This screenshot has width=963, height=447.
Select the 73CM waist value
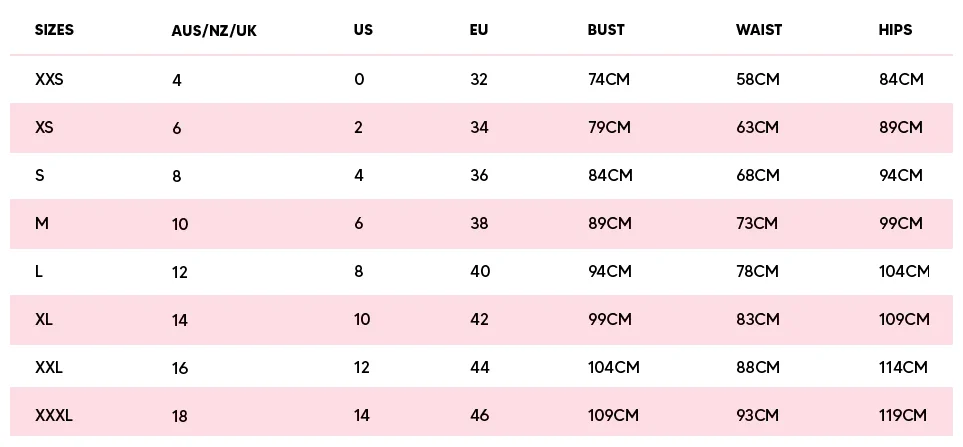pyautogui.click(x=757, y=223)
